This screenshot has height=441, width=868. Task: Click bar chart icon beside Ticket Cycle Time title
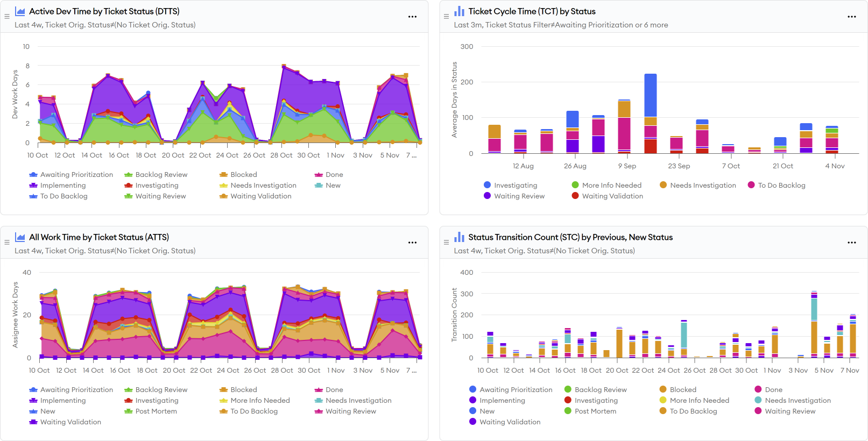click(x=459, y=11)
